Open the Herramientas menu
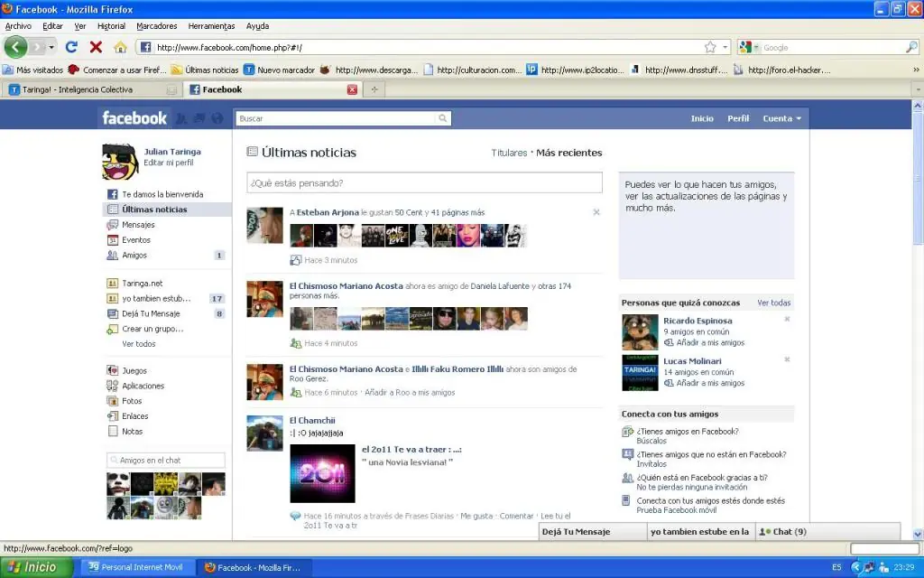Image resolution: width=924 pixels, height=578 pixels. [211, 26]
